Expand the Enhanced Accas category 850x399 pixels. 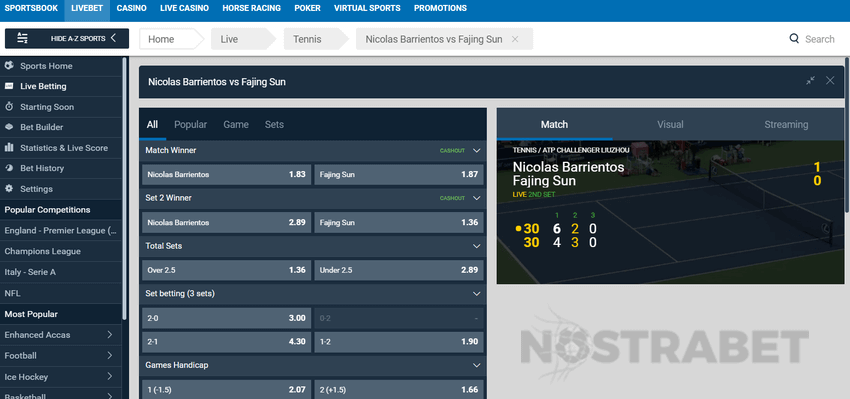pos(110,335)
